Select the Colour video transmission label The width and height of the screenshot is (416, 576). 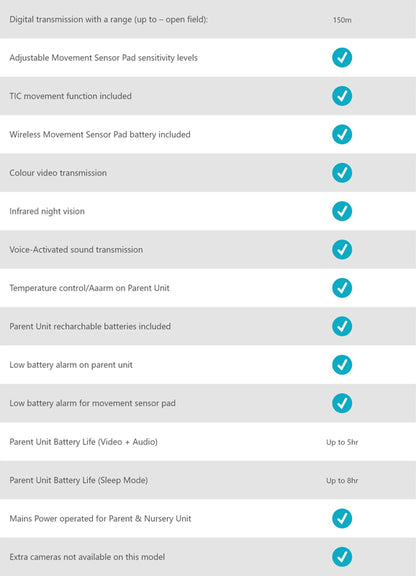click(x=58, y=173)
